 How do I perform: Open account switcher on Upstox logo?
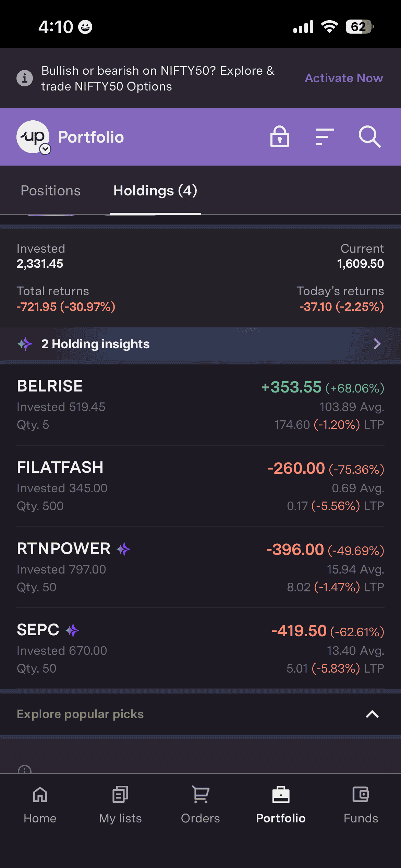click(45, 149)
